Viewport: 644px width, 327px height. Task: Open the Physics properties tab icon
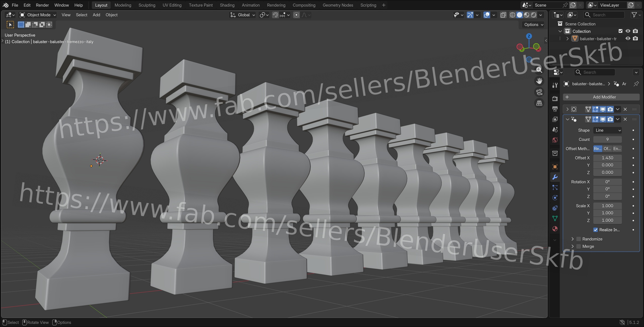tap(555, 198)
